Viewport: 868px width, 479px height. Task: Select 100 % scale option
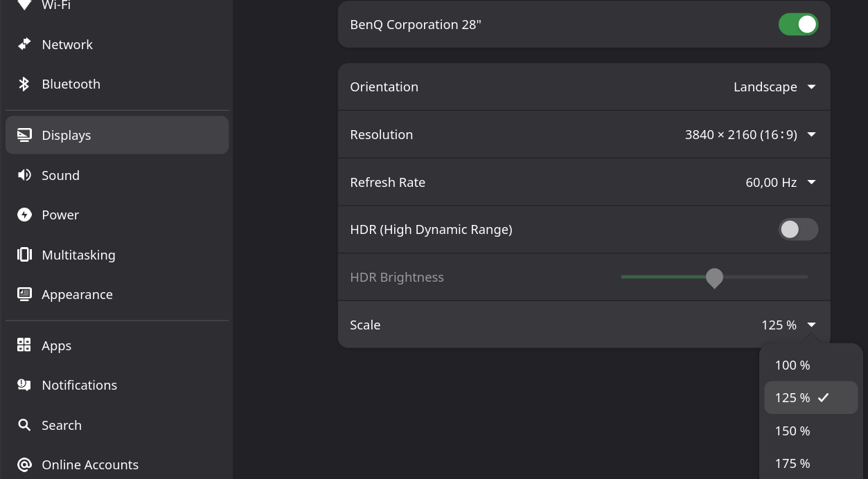tap(792, 365)
